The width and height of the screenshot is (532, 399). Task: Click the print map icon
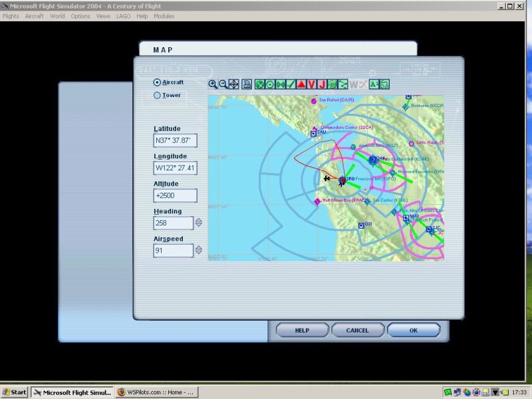tap(247, 84)
